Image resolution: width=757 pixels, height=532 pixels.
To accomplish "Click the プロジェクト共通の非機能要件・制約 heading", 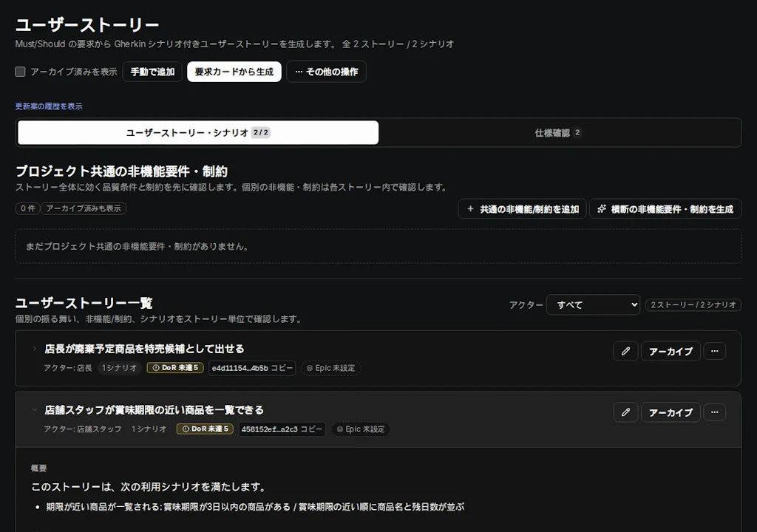I will (121, 171).
